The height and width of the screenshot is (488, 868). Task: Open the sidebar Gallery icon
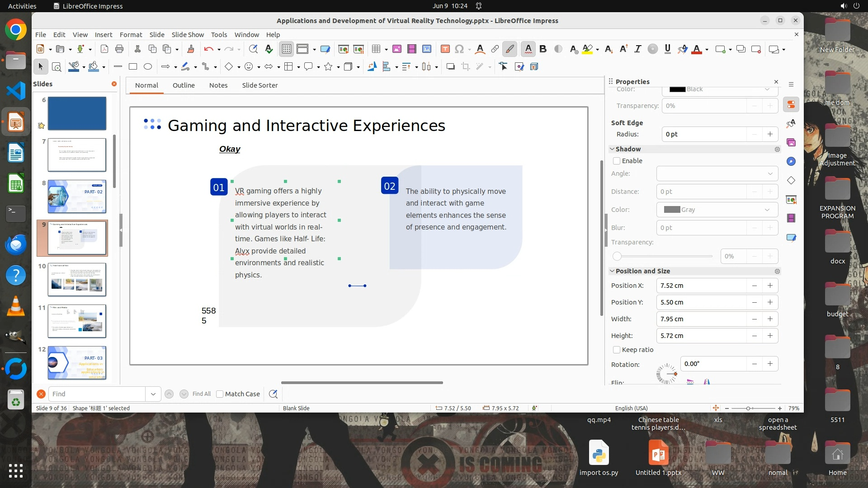pyautogui.click(x=791, y=143)
